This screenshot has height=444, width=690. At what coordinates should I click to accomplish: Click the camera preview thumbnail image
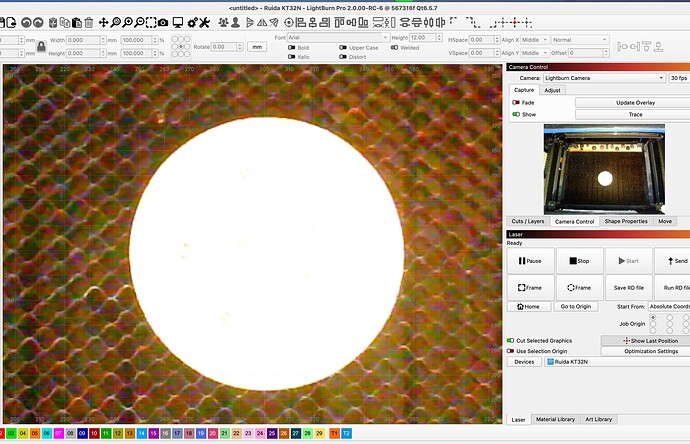[x=604, y=169]
